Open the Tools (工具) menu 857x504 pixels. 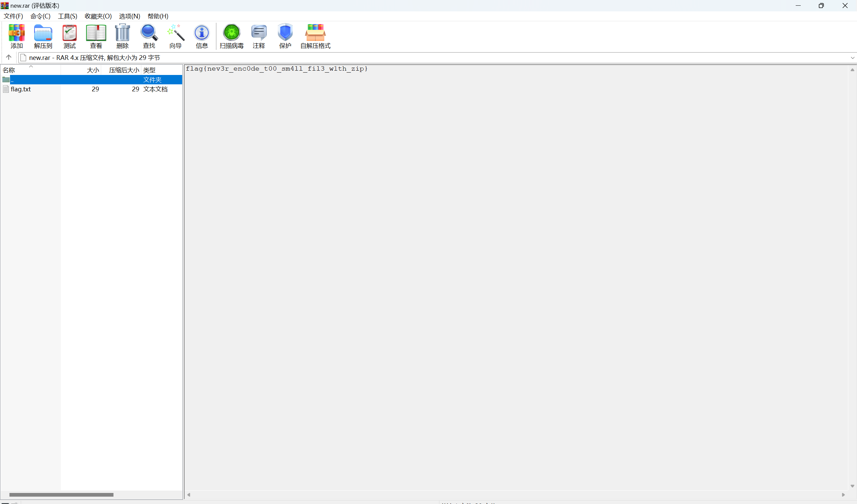pyautogui.click(x=67, y=16)
